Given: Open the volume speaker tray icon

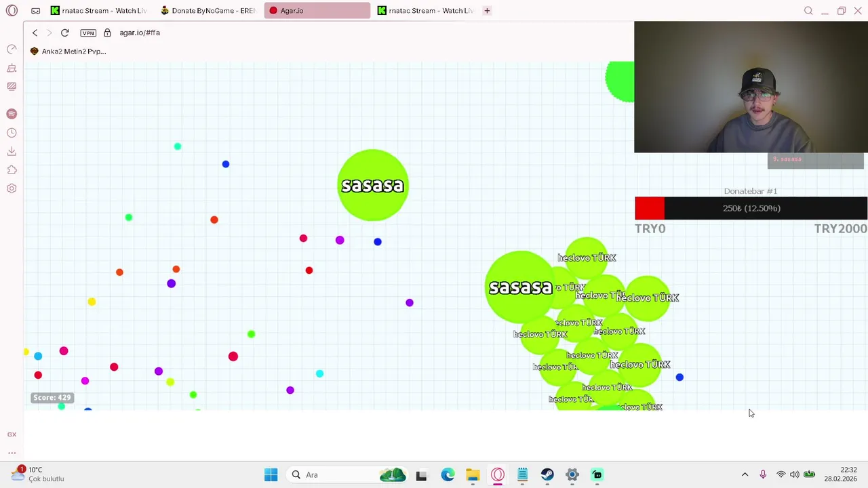Looking at the screenshot, I should [794, 474].
